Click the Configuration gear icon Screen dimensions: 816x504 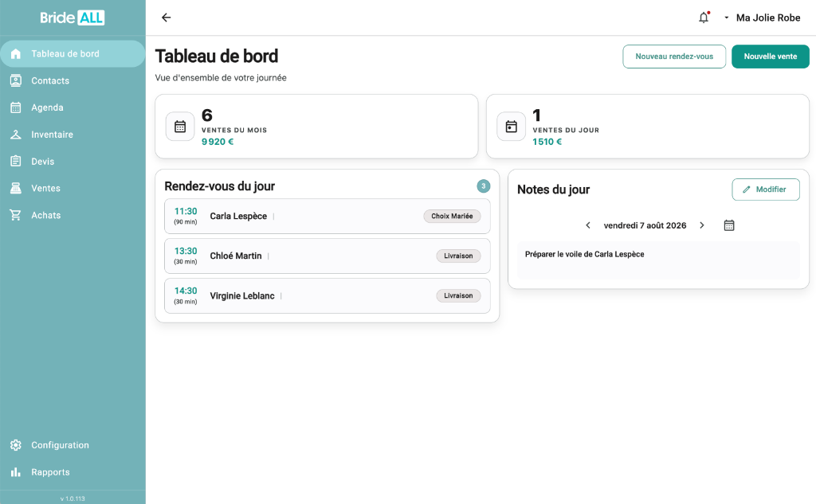(16, 445)
